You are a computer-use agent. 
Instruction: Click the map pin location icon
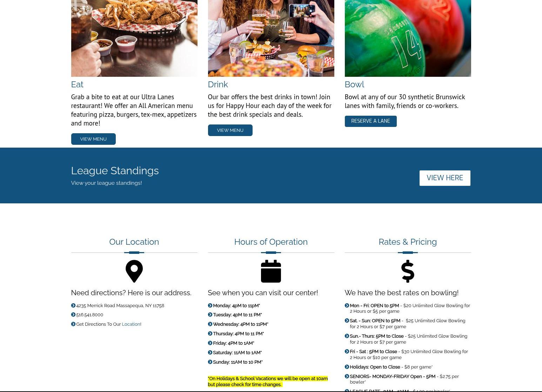[134, 271]
